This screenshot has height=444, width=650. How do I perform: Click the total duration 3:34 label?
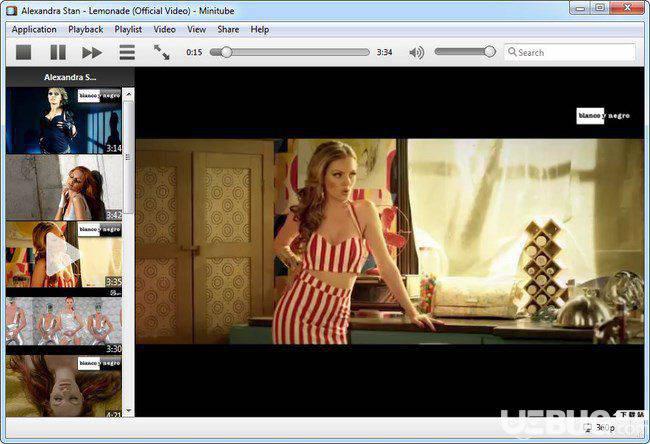point(384,52)
